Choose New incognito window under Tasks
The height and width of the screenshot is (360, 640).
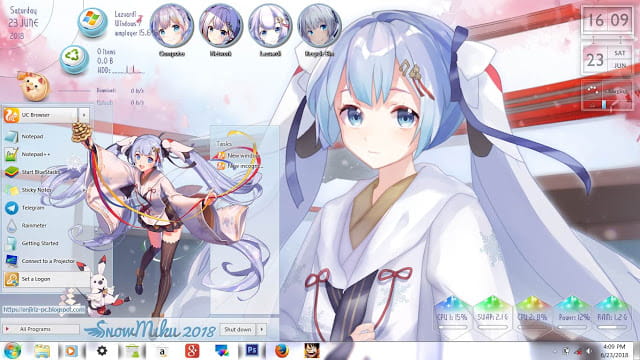click(x=240, y=166)
